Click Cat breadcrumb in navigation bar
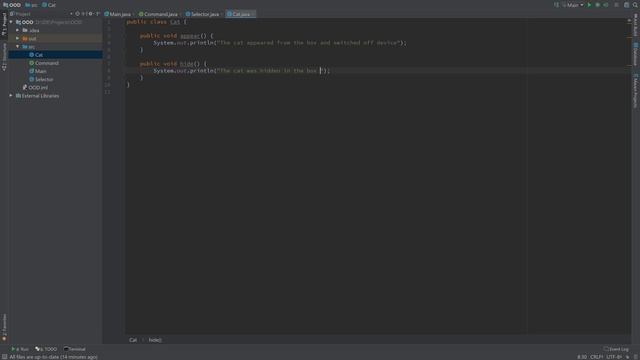The image size is (640, 360). 49,5
